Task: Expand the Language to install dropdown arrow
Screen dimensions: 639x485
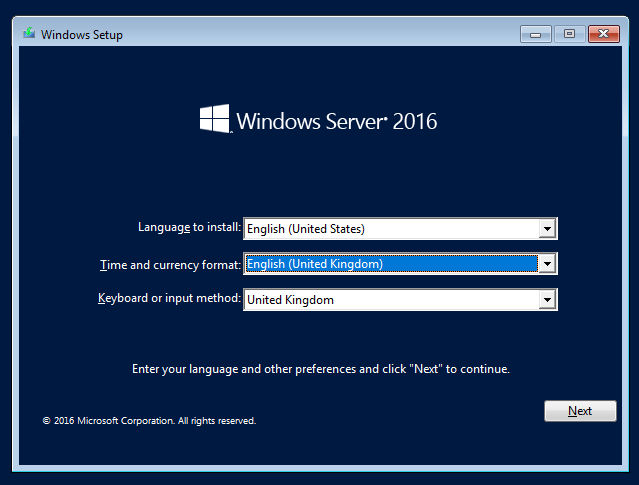Action: [x=546, y=229]
